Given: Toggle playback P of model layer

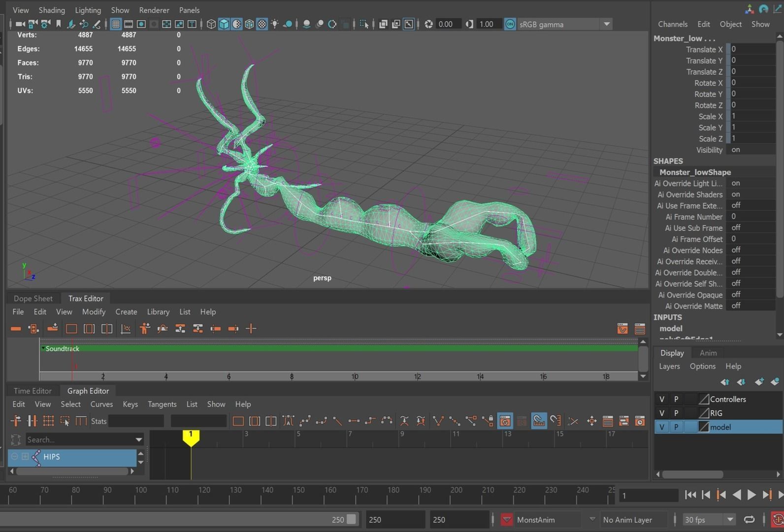Looking at the screenshot, I should 676,427.
